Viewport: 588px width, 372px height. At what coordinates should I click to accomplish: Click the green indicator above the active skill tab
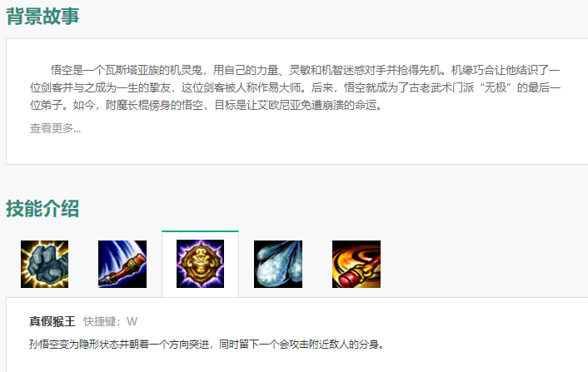coord(200,231)
